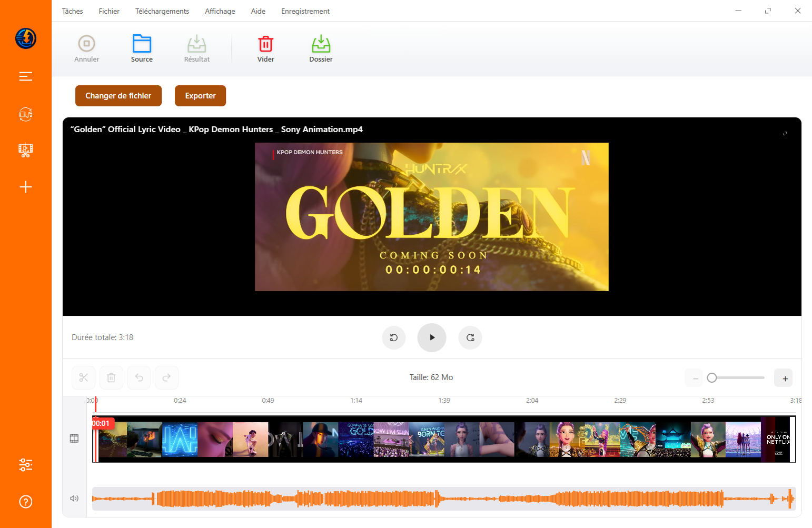Click the Vider trash icon
The image size is (812, 528).
click(266, 44)
